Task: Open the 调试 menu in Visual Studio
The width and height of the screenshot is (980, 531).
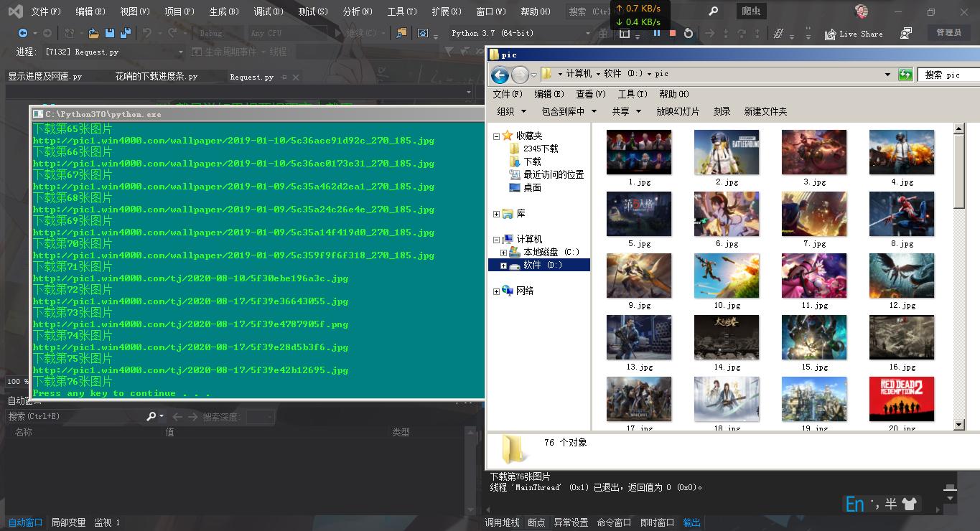Action: click(268, 11)
